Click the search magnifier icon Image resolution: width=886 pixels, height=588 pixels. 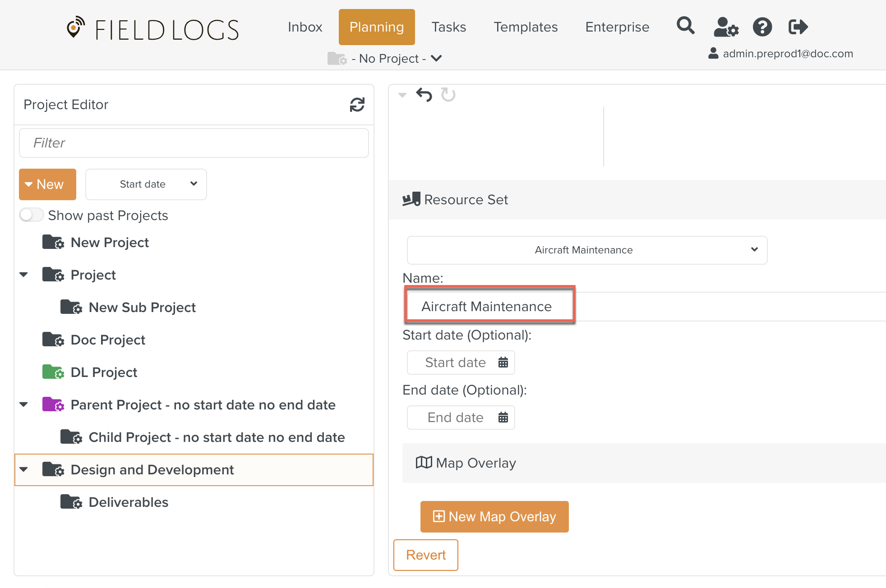click(x=685, y=26)
